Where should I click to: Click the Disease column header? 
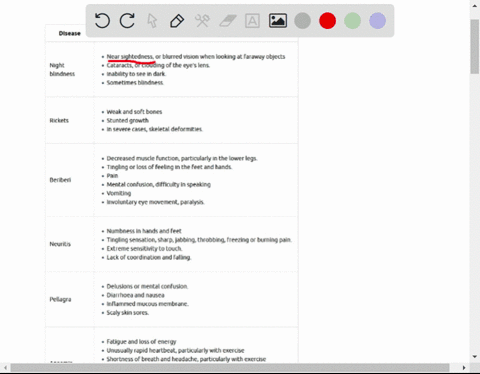coord(69,33)
